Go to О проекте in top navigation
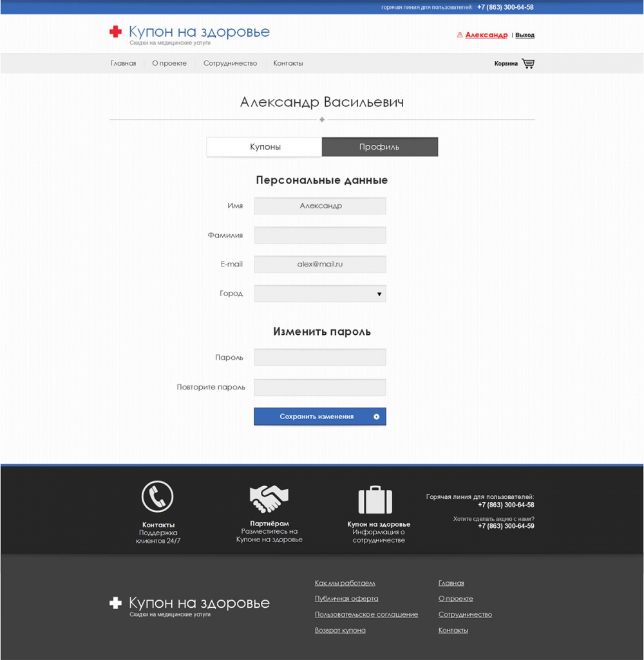This screenshot has height=660, width=644. pyautogui.click(x=169, y=63)
